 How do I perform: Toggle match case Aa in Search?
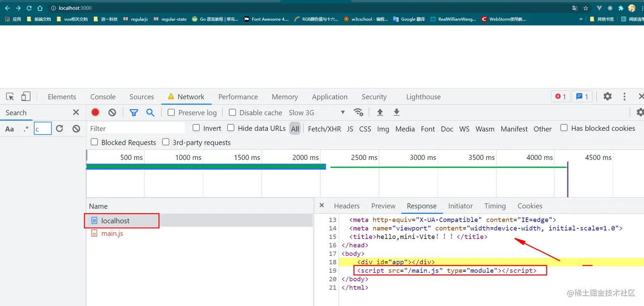click(x=9, y=129)
